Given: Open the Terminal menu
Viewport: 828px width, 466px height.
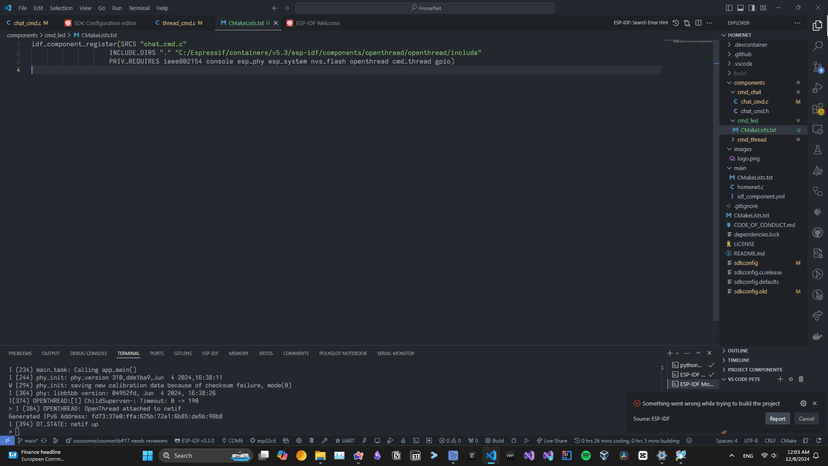Looking at the screenshot, I should [139, 8].
